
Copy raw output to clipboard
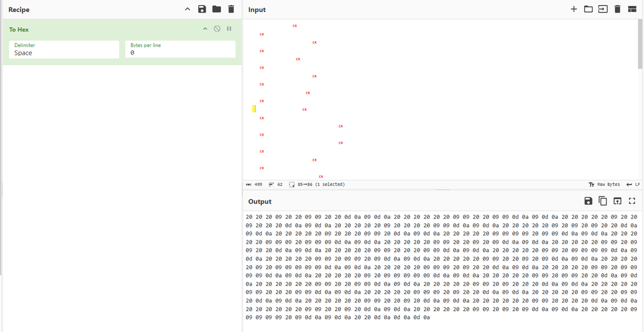point(603,201)
